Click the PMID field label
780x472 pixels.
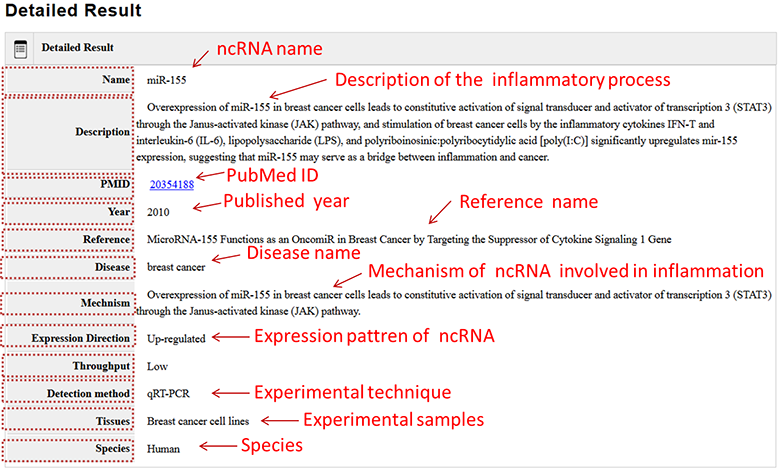coord(115,184)
